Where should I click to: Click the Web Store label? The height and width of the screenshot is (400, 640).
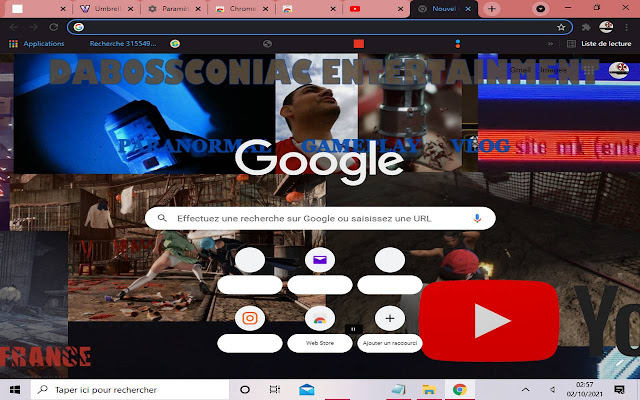[x=320, y=343]
